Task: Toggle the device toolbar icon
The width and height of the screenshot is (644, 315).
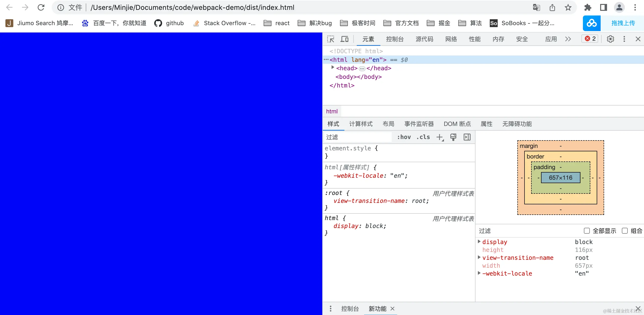Action: (344, 39)
